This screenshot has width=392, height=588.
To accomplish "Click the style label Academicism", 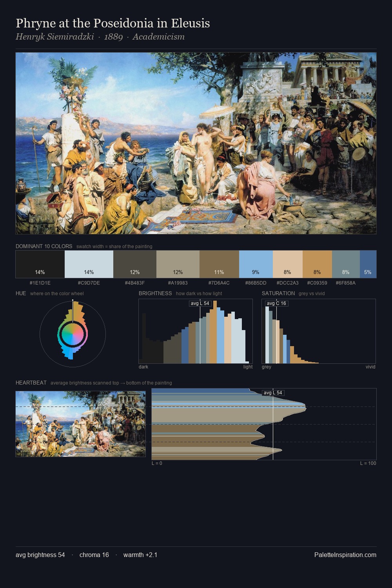I will 158,37.
